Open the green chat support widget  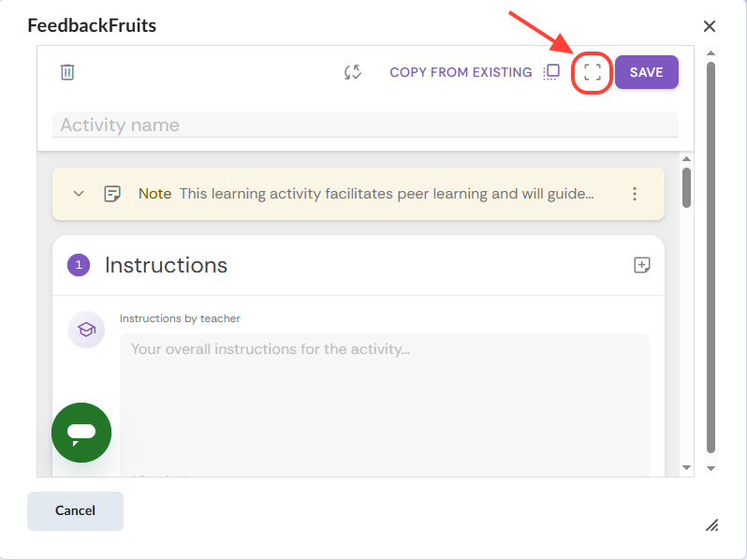pos(81,432)
